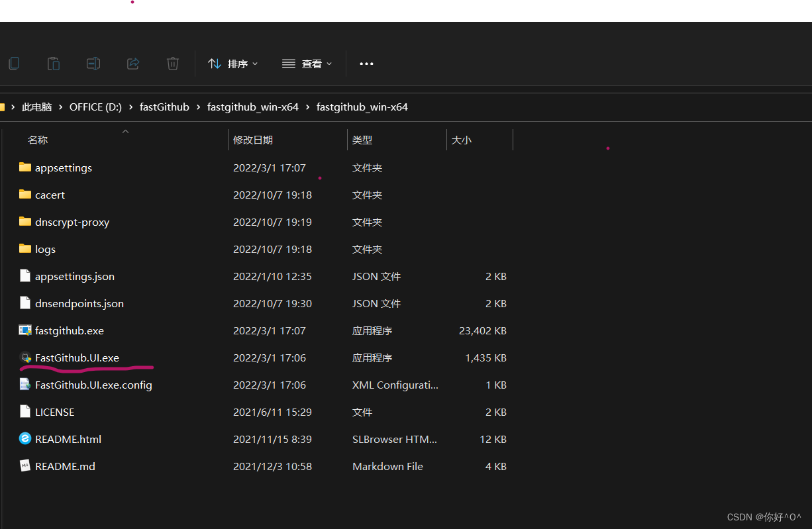This screenshot has width=812, height=529.
Task: Select the dnscrypt-proxy folder icon
Action: click(x=25, y=222)
